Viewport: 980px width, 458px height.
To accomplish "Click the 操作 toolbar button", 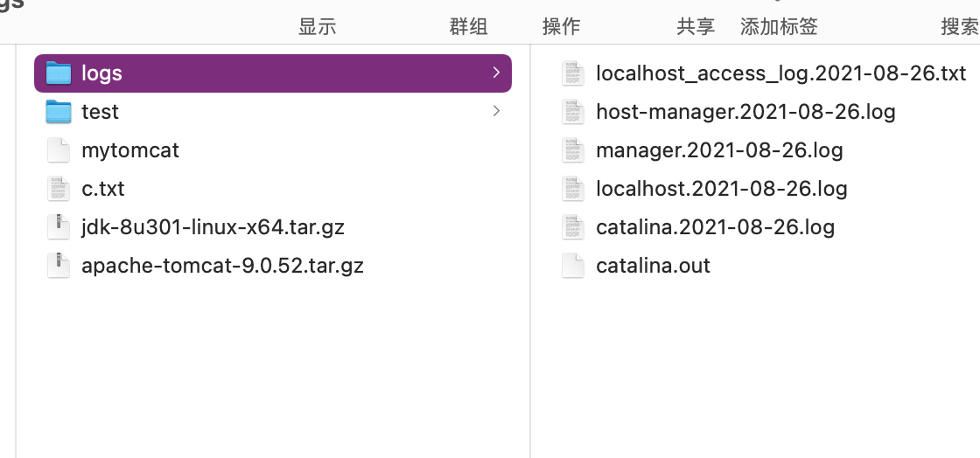I will click(561, 26).
